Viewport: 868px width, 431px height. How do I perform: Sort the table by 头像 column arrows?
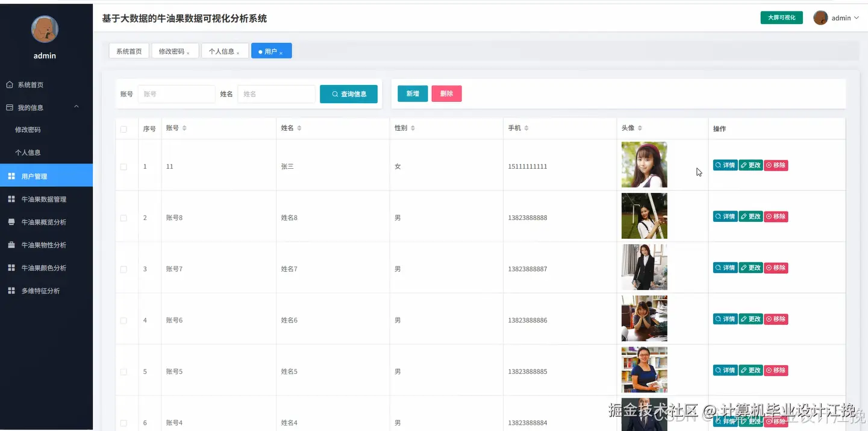[x=640, y=128]
